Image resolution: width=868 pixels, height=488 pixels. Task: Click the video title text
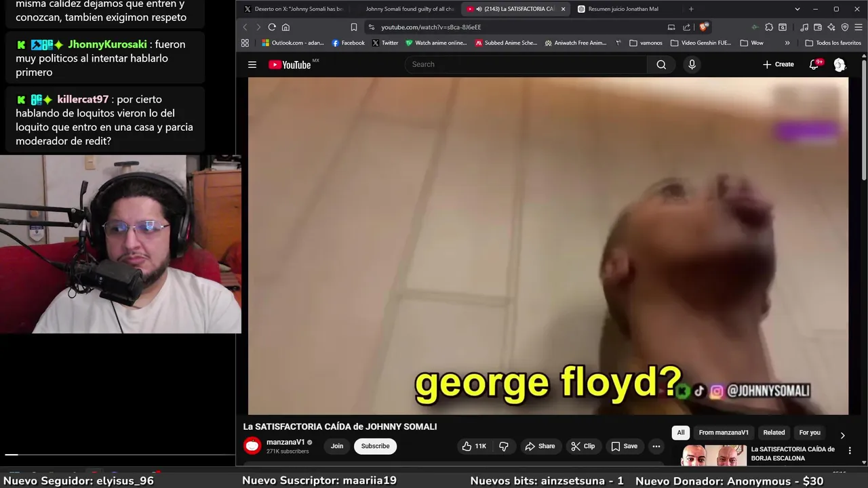point(340,426)
